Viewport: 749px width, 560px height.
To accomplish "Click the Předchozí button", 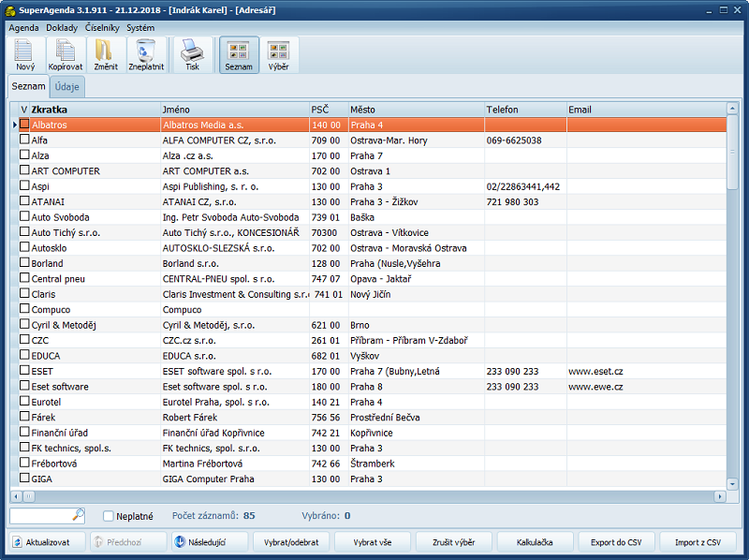I will [128, 542].
